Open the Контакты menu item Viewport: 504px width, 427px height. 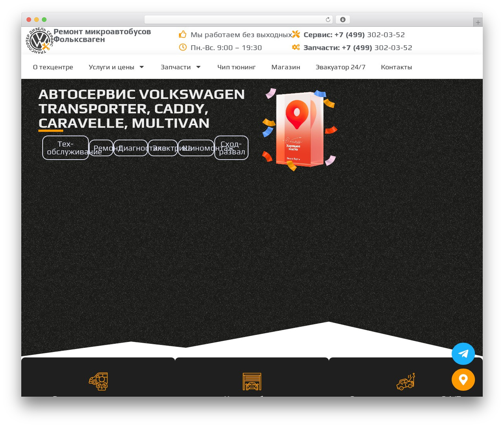click(x=396, y=67)
